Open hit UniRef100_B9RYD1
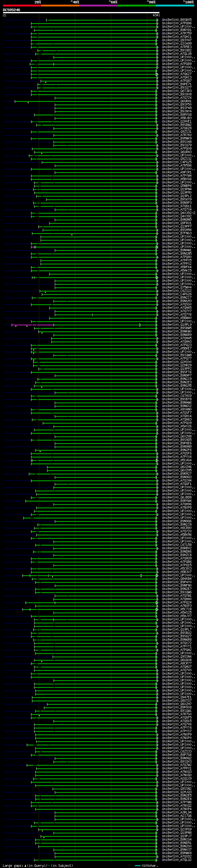The height and width of the screenshot is (868, 197). (176, 30)
